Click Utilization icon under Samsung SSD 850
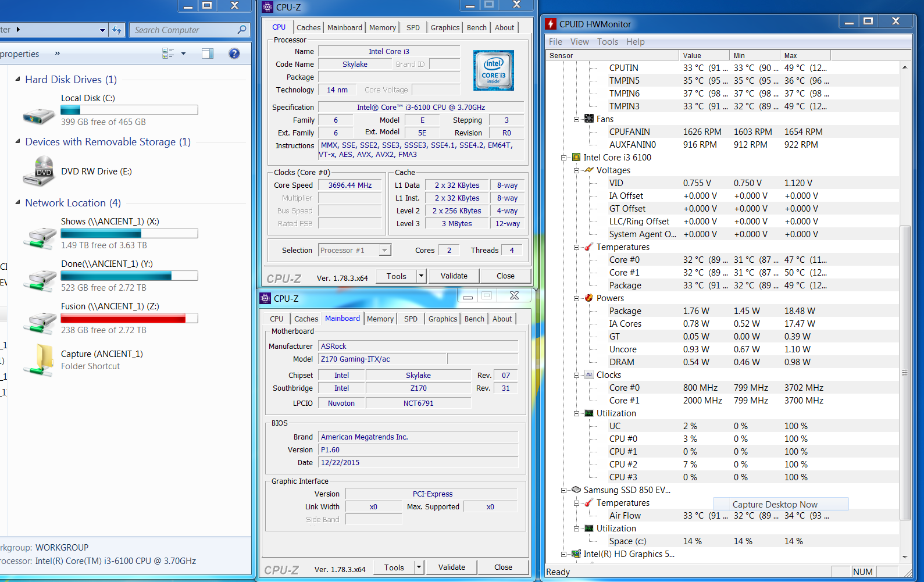Viewport: 924px width, 582px height. coord(589,529)
